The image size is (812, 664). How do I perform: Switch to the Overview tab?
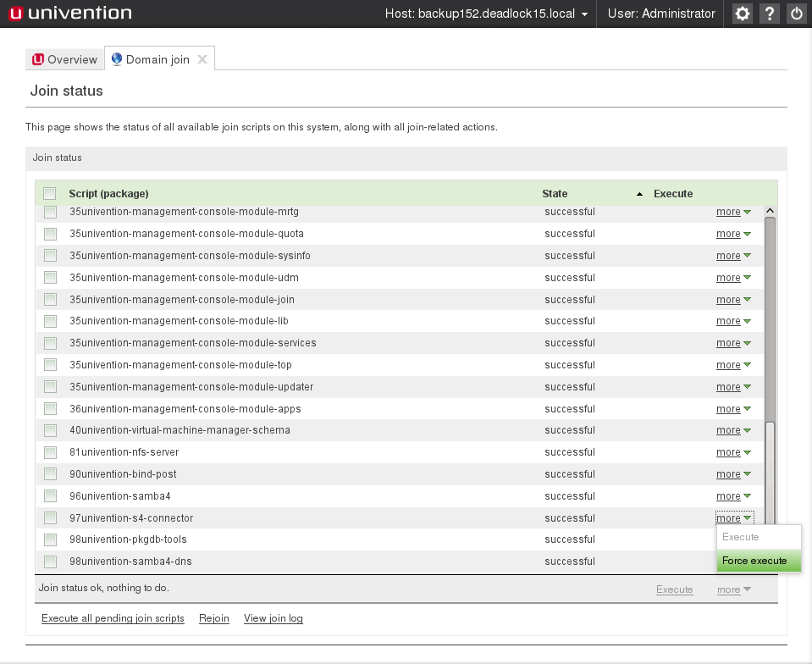(64, 59)
